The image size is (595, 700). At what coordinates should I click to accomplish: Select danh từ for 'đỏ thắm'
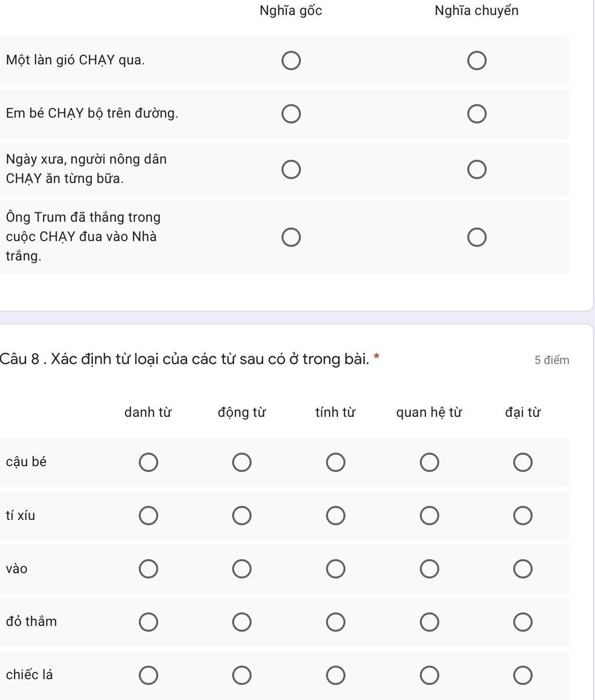(x=148, y=622)
